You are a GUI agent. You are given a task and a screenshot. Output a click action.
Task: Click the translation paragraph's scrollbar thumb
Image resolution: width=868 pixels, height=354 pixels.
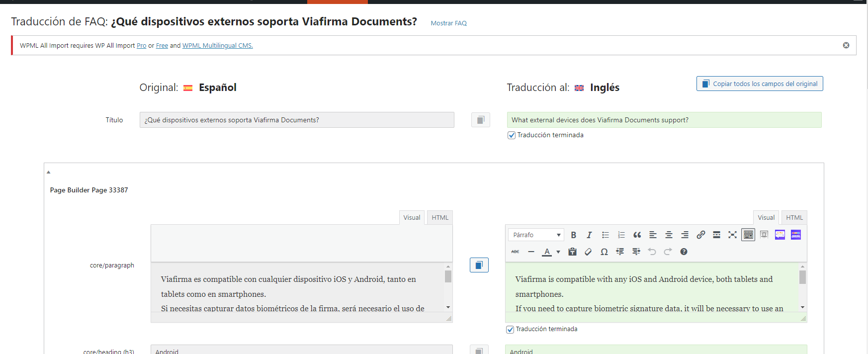tap(802, 277)
